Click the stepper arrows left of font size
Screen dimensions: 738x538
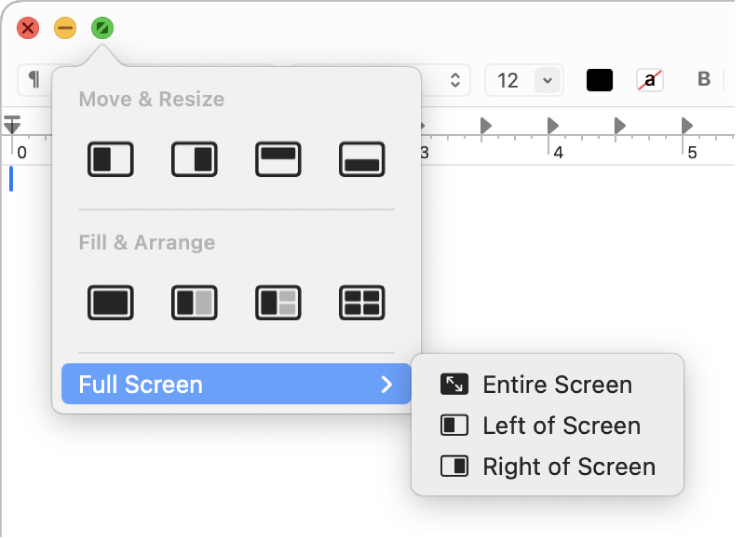point(457,80)
